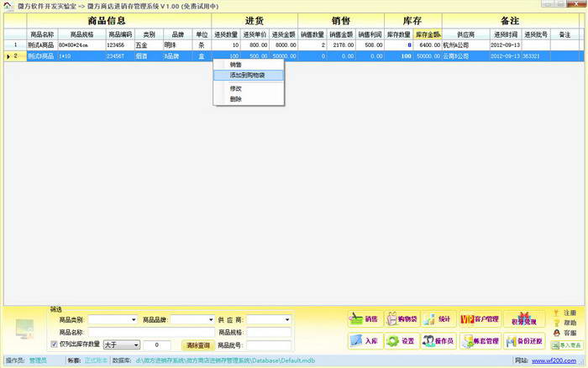Sort by the 进货单价 column header

click(x=255, y=34)
